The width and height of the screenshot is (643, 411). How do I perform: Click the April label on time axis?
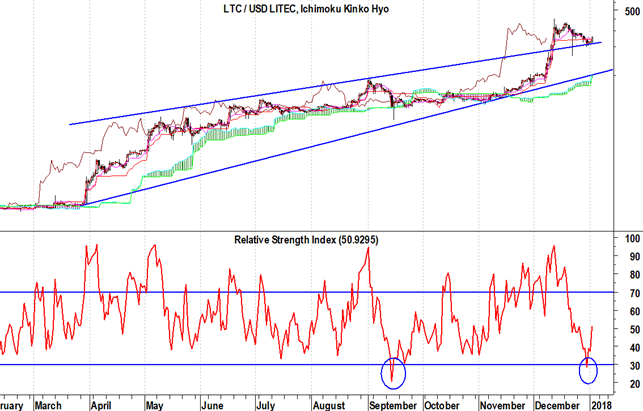[x=101, y=405]
